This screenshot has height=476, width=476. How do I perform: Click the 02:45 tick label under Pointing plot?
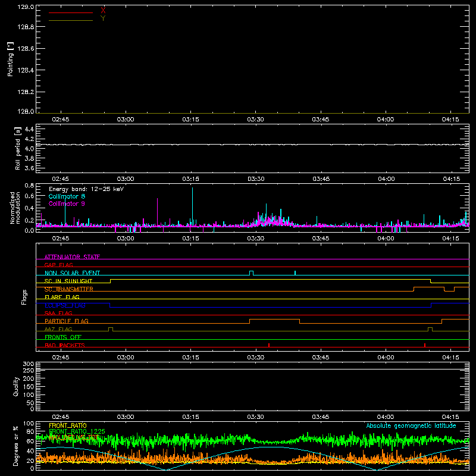[61, 120]
